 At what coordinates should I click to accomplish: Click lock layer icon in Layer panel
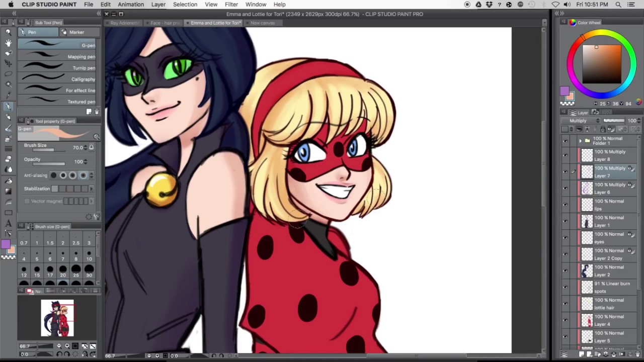[603, 129]
